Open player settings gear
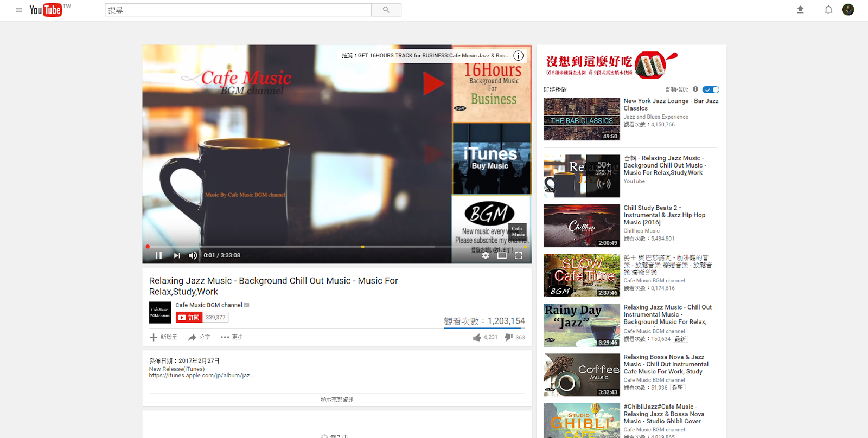This screenshot has width=868, height=438. point(486,255)
